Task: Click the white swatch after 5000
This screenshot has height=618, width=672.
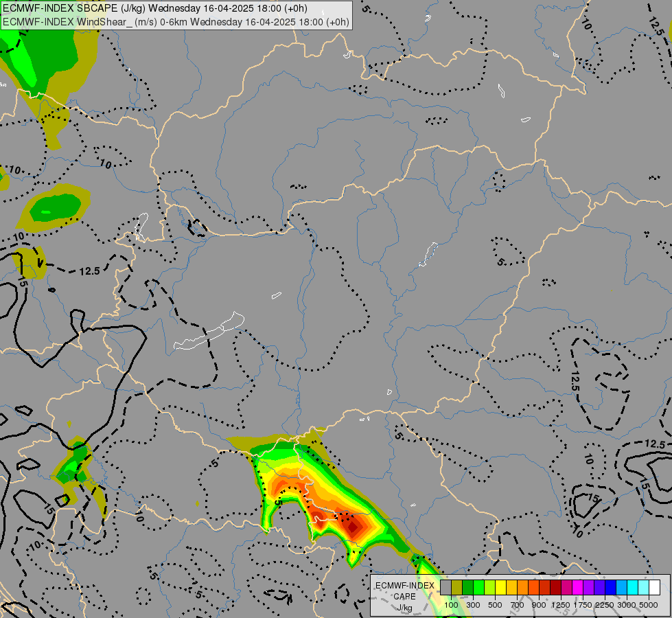Action: point(655,588)
